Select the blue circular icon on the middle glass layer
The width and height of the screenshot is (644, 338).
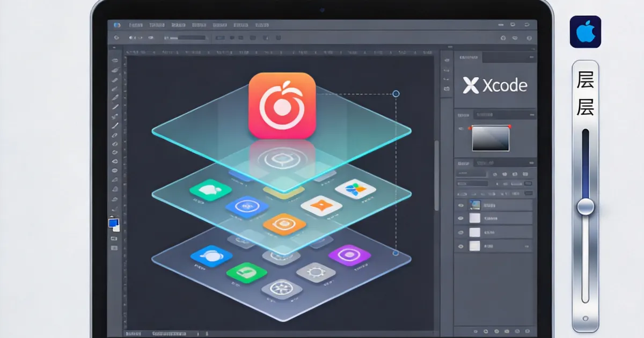tap(247, 207)
